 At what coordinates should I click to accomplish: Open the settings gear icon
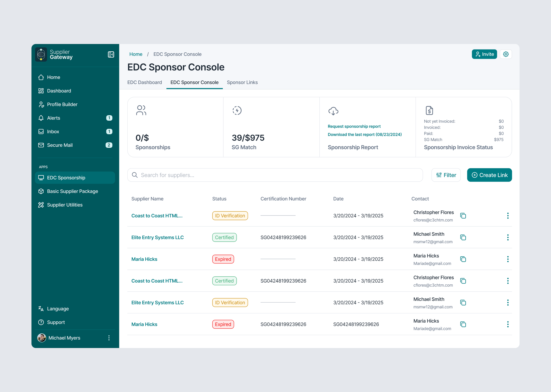coord(506,54)
